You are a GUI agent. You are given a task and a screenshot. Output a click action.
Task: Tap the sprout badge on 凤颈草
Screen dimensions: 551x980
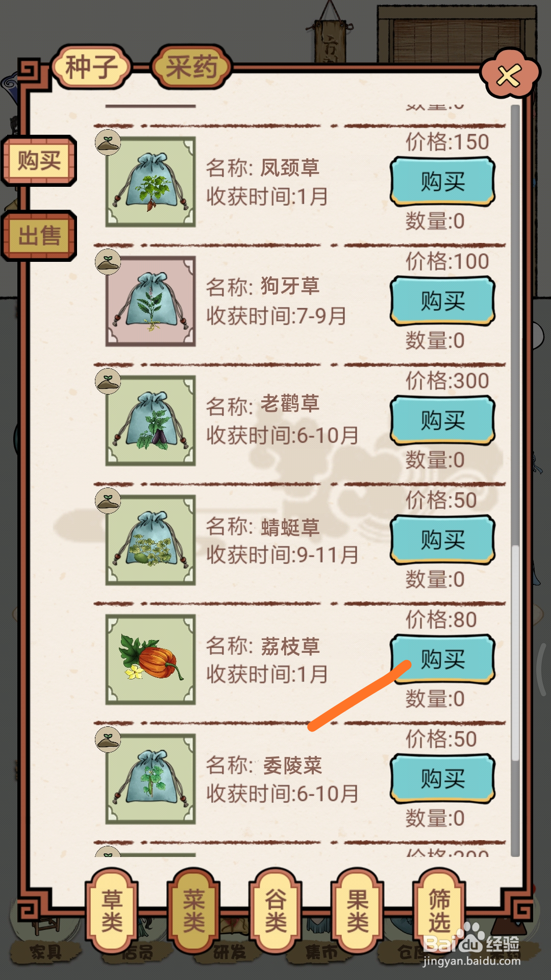[108, 142]
